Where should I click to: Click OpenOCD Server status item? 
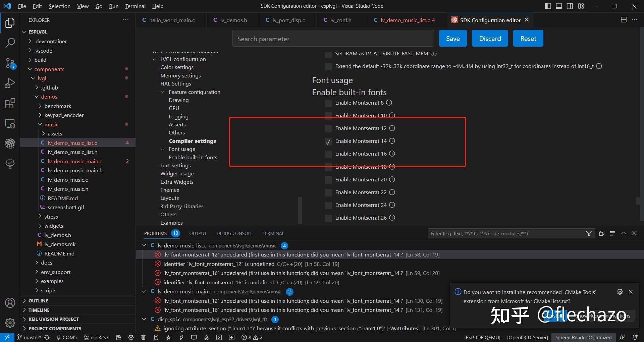coord(527,337)
